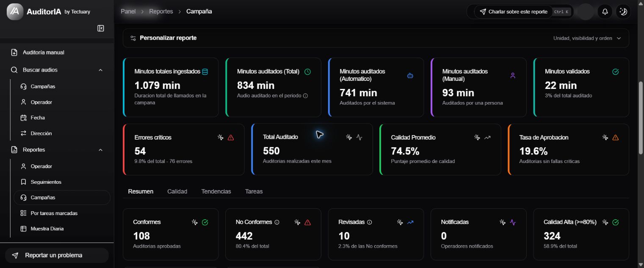Viewport: 644px width, 268px height.
Task: Click the sparkle icon on Tasa de Aprobacion card
Action: pyautogui.click(x=605, y=138)
